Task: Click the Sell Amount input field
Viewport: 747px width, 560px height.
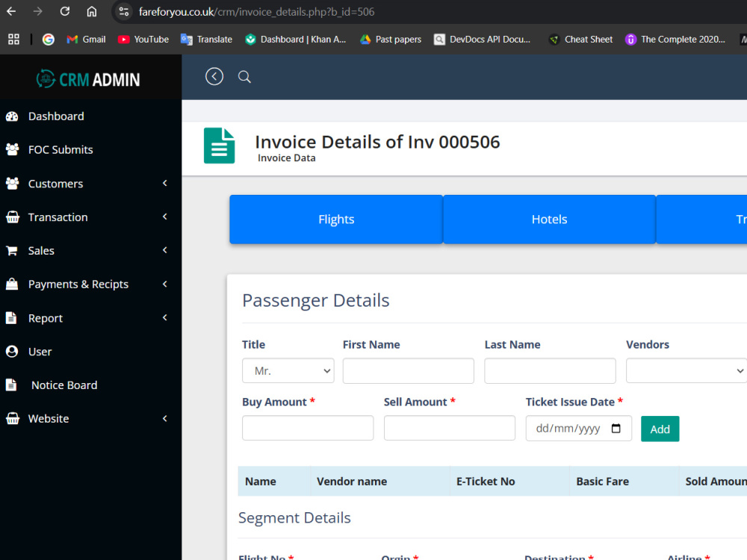Action: (x=450, y=428)
